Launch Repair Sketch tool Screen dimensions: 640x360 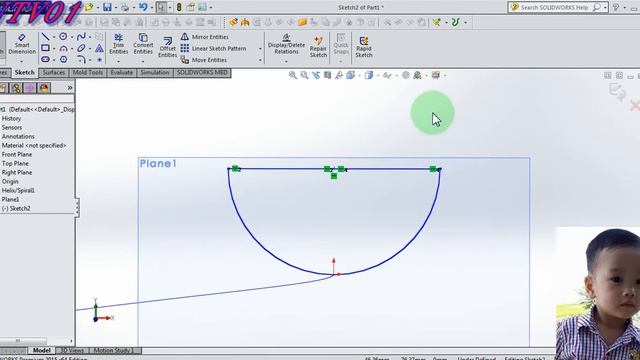point(318,47)
